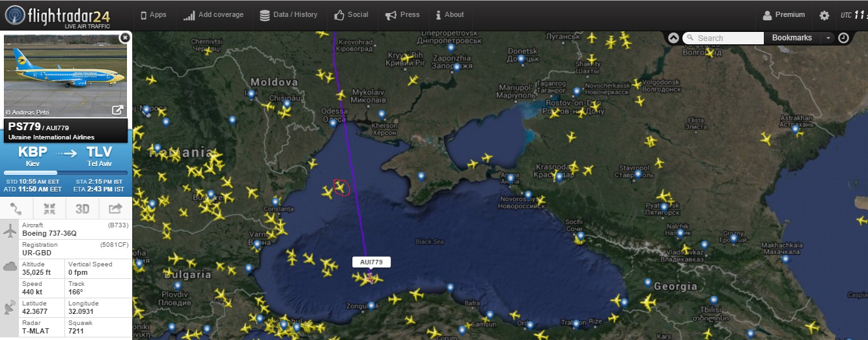Open the 3D view of flight
Viewport: 868px width, 340px height.
coord(82,209)
